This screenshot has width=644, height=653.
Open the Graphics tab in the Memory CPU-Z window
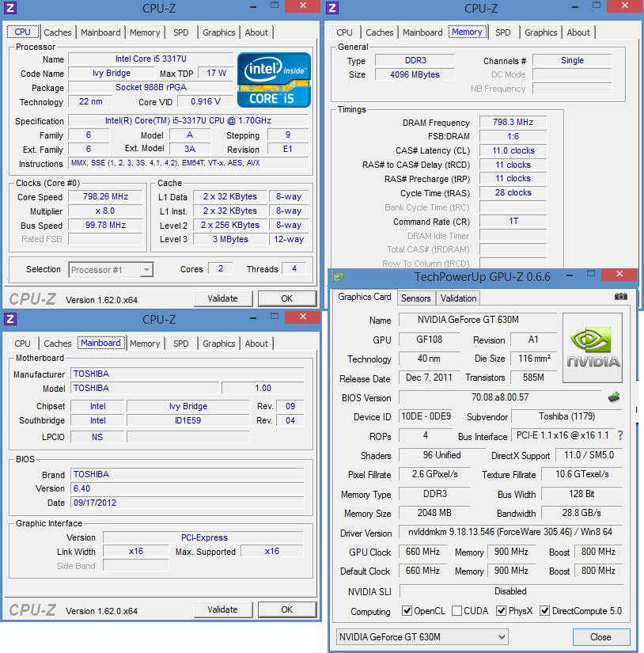[541, 32]
